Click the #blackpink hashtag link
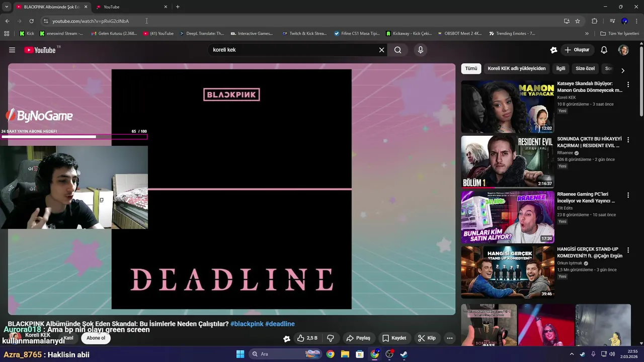Image resolution: width=644 pixels, height=362 pixels. point(247,324)
